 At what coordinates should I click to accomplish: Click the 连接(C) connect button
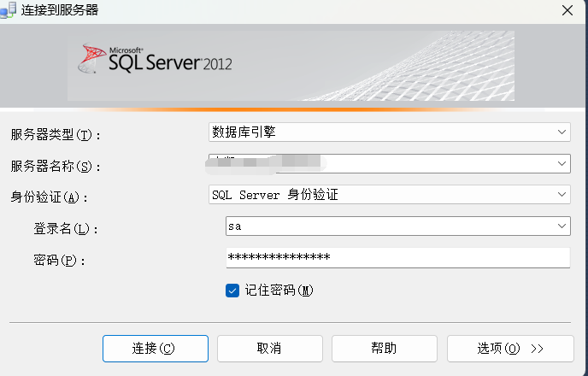pyautogui.click(x=156, y=349)
